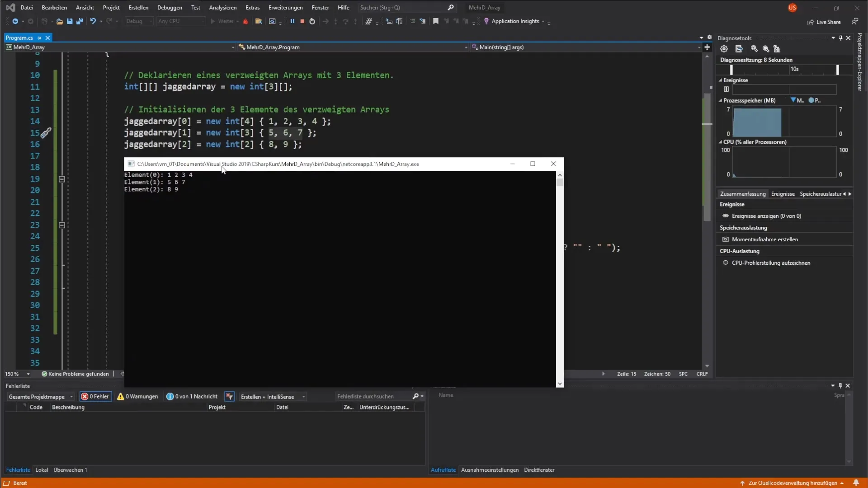The image size is (868, 488).
Task: Stop debugging with the red square
Action: (302, 21)
